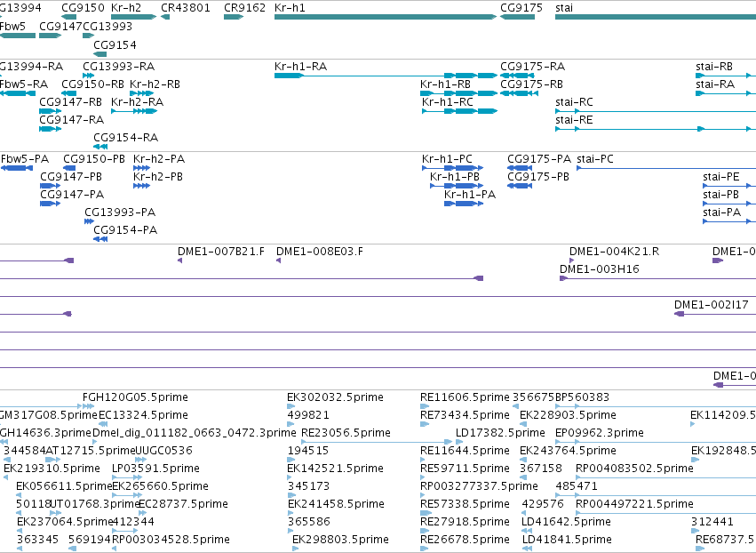Click protein label CG9150-PB
This screenshot has width=756, height=553.
click(94, 159)
